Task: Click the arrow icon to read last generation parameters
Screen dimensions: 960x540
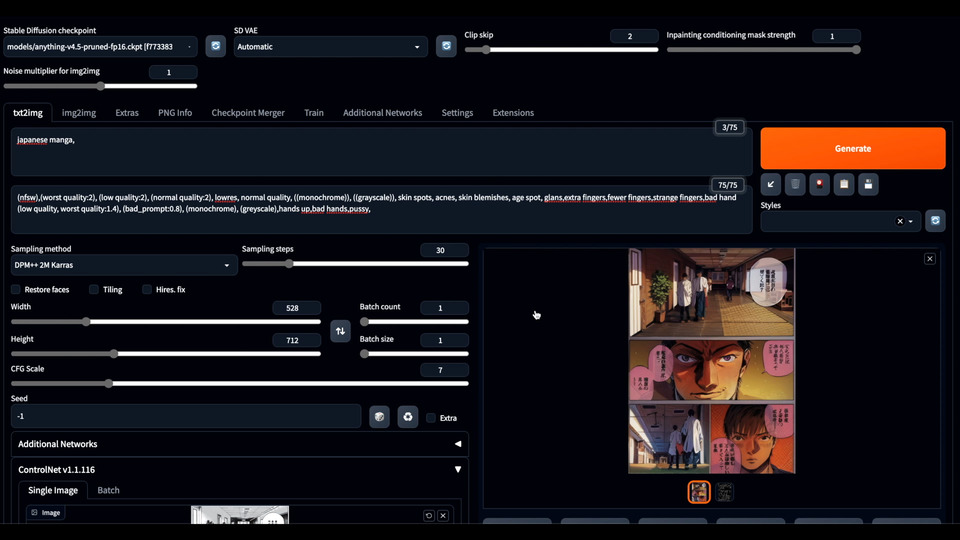Action: (x=771, y=184)
